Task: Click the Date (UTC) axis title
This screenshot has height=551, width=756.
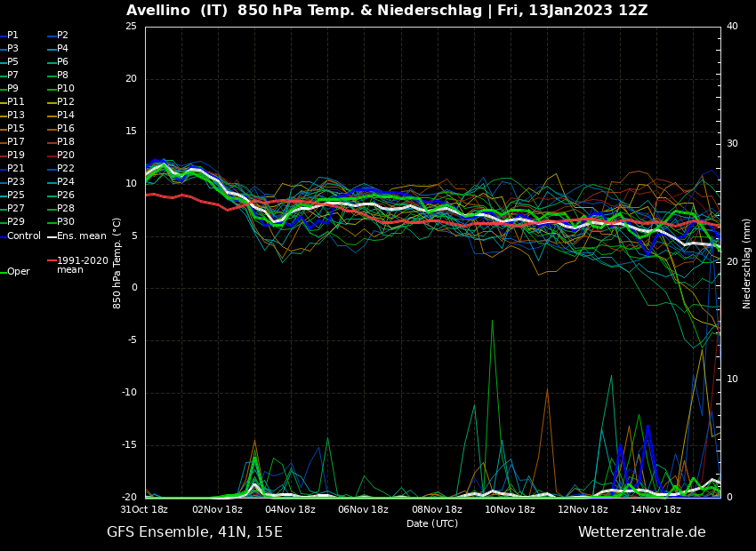Action: (x=432, y=523)
